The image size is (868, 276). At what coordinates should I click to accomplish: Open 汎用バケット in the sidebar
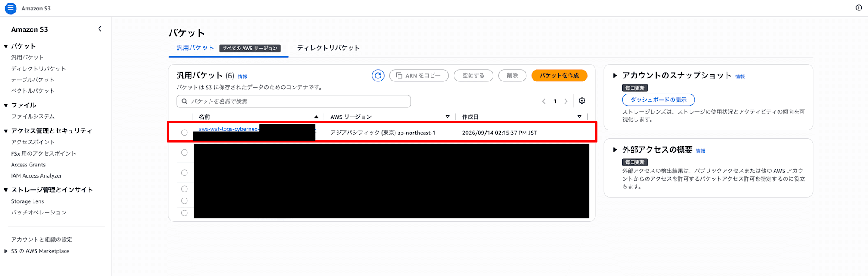[x=27, y=57]
